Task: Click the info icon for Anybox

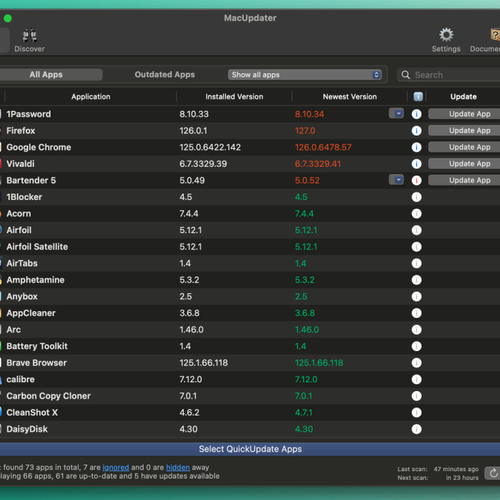Action: click(416, 297)
